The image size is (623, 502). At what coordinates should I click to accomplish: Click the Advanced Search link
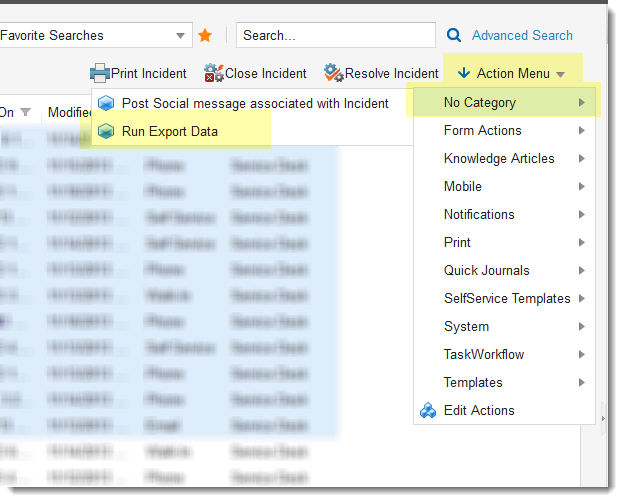(522, 35)
